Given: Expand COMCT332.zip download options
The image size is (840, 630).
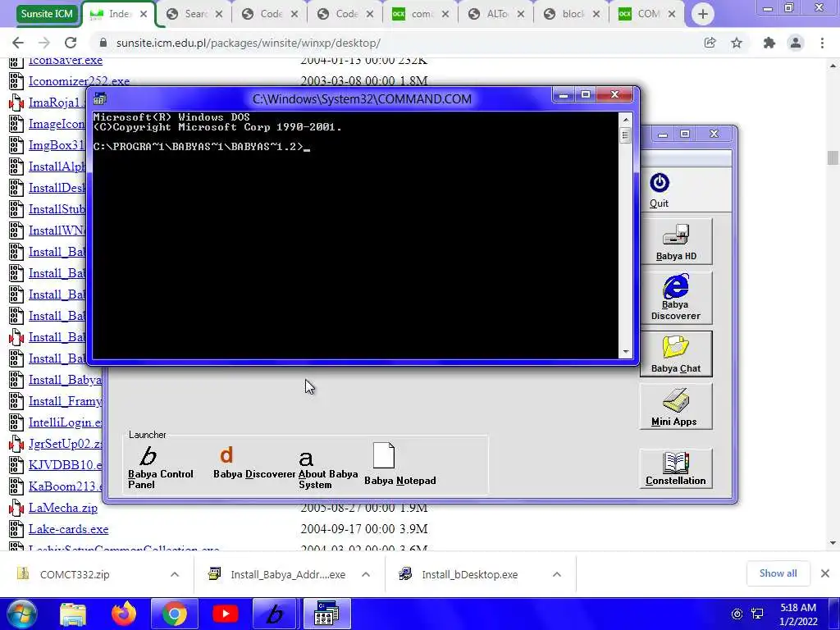Looking at the screenshot, I should click(x=175, y=574).
